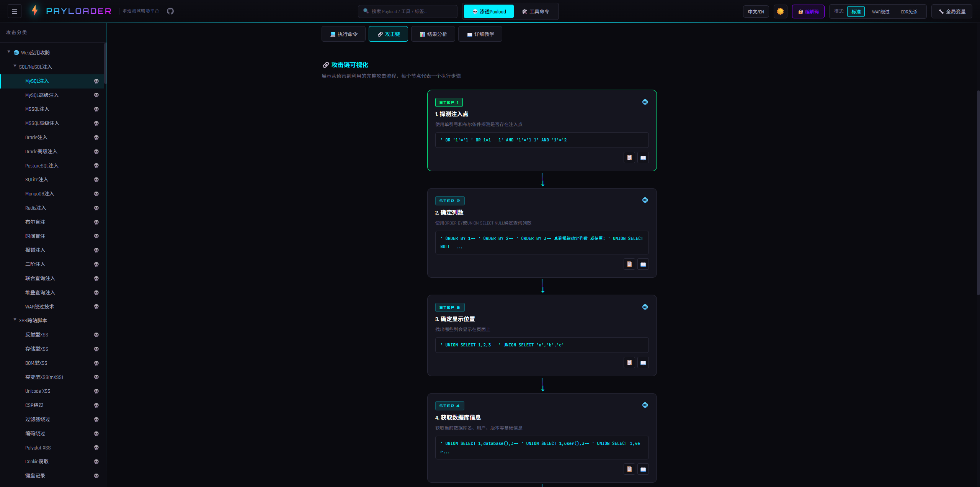The image size is (980, 487).
Task: Open the 全局变量 settings button
Action: [x=952, y=11]
